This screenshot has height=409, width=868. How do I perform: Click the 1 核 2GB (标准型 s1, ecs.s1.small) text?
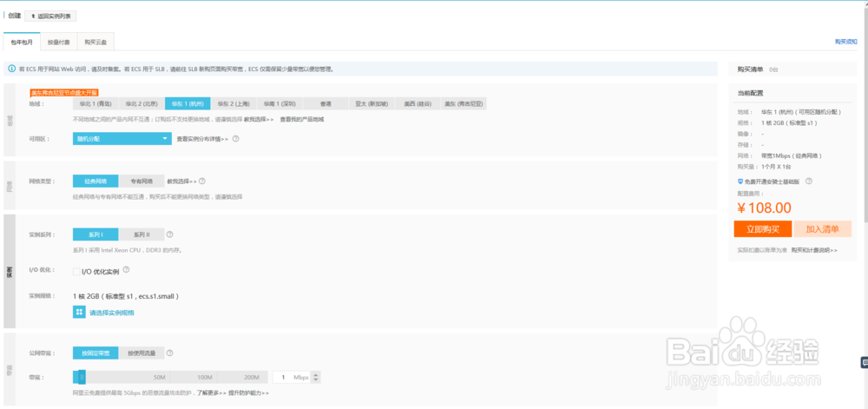[x=126, y=296]
